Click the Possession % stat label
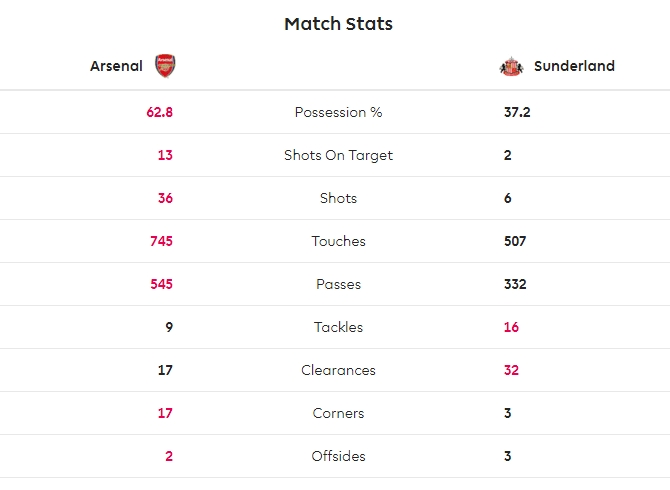The image size is (670, 490). pos(338,112)
